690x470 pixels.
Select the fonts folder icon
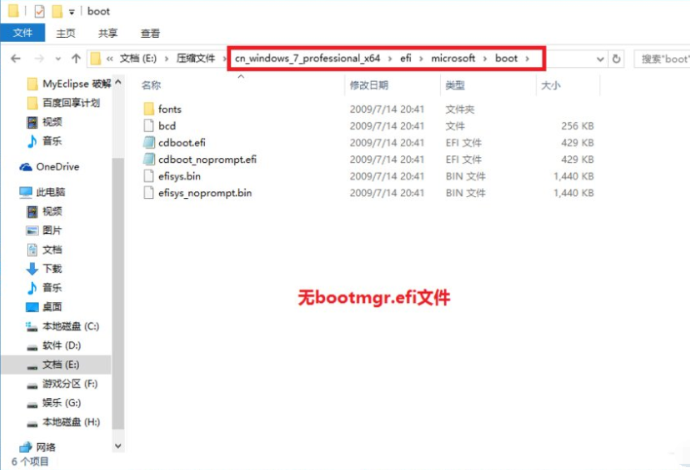pos(149,109)
